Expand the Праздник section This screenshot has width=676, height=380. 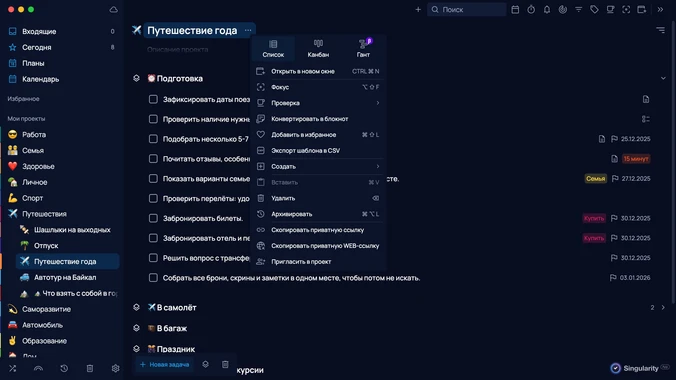click(136, 349)
